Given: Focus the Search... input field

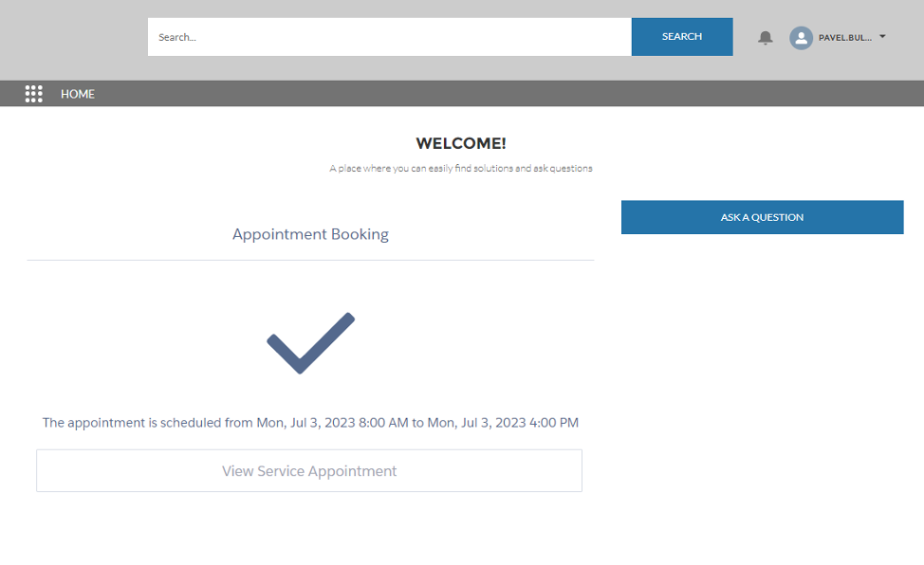Looking at the screenshot, I should (x=389, y=37).
